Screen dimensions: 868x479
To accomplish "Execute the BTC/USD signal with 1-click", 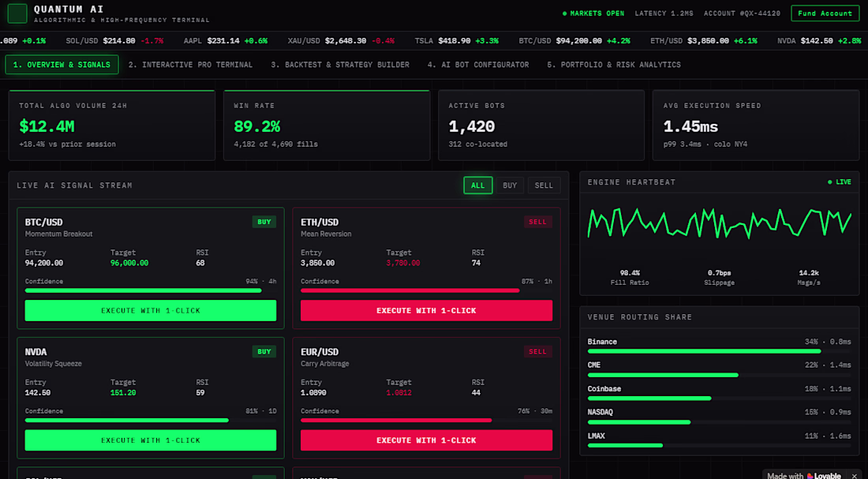I will click(x=151, y=311).
